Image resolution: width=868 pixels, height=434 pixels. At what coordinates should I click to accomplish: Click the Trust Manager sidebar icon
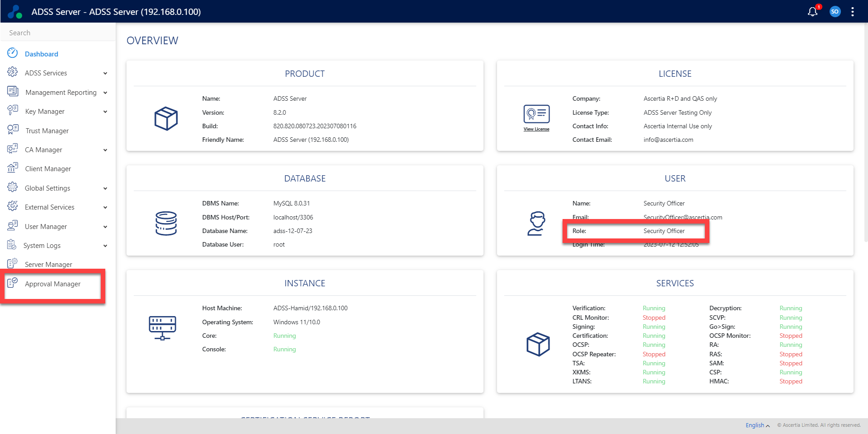[x=13, y=130]
